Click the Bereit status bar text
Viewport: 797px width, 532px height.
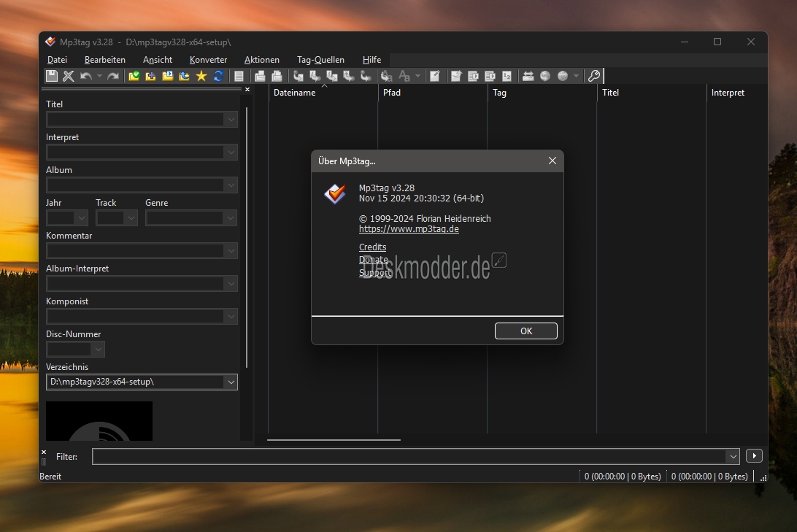[50, 476]
